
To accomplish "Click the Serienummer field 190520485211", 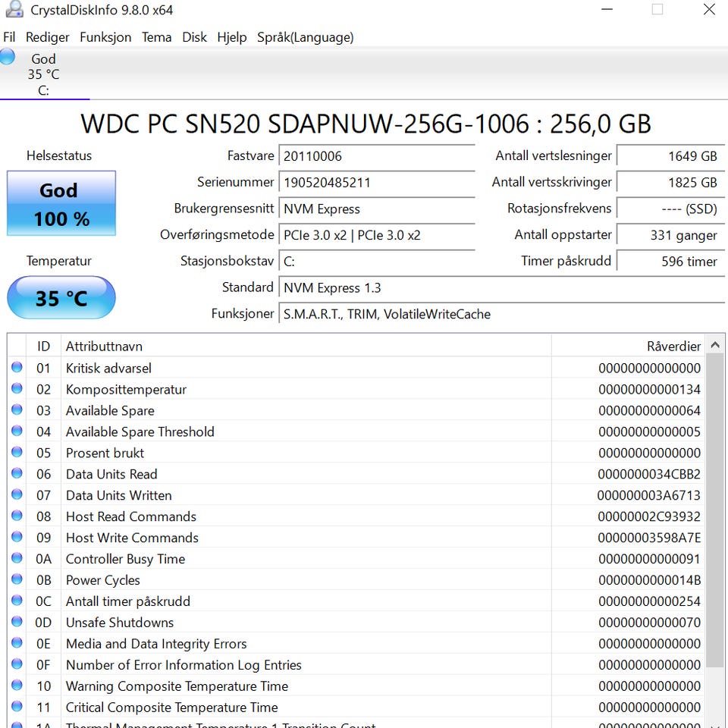I will click(377, 183).
